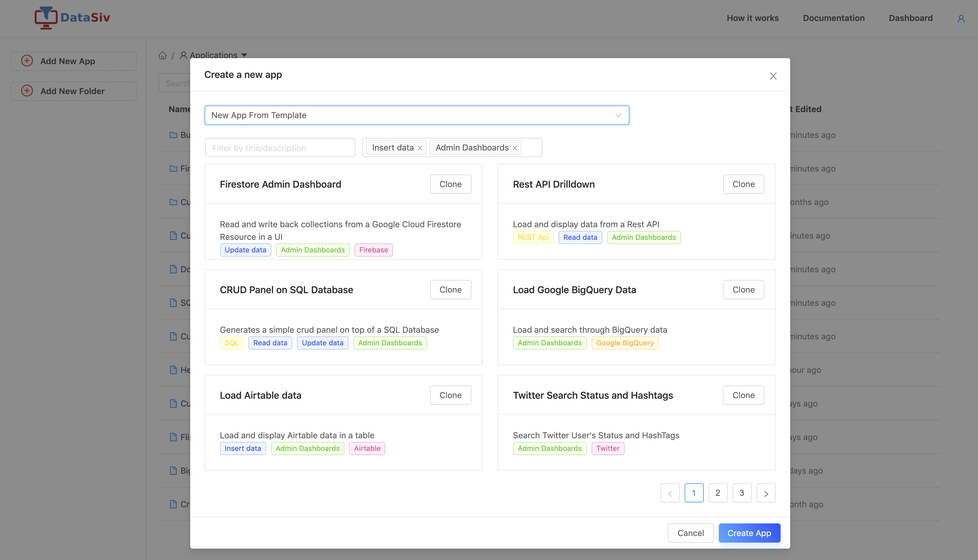Open Documentation in top navigation
The height and width of the screenshot is (560, 978).
834,18
